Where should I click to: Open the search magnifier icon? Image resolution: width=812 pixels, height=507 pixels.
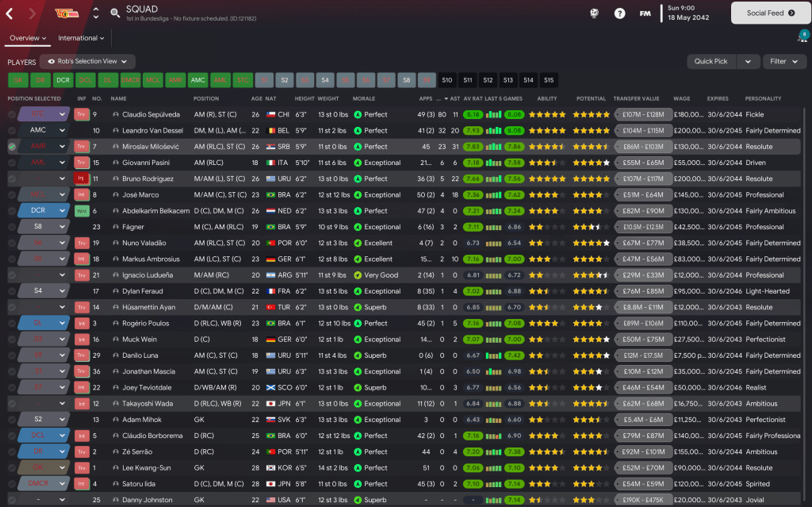pos(115,13)
